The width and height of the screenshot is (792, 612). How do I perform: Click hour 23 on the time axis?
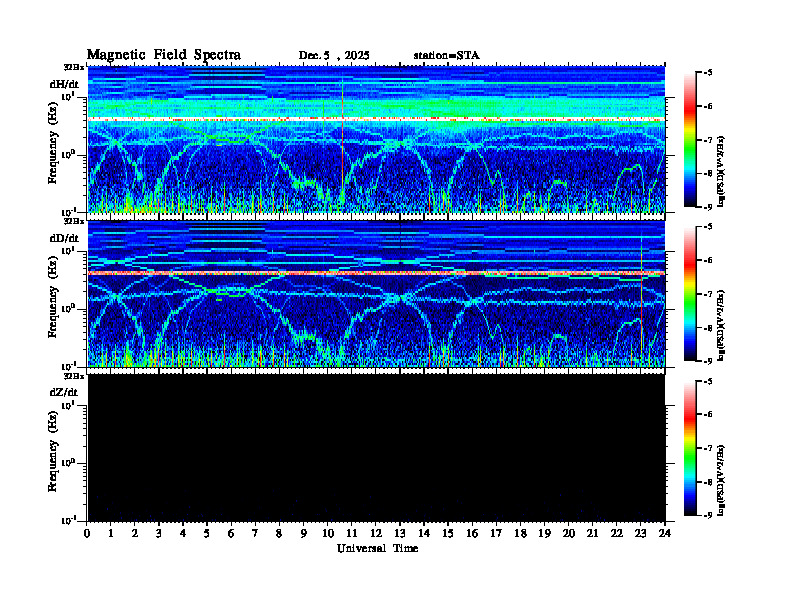point(640,534)
